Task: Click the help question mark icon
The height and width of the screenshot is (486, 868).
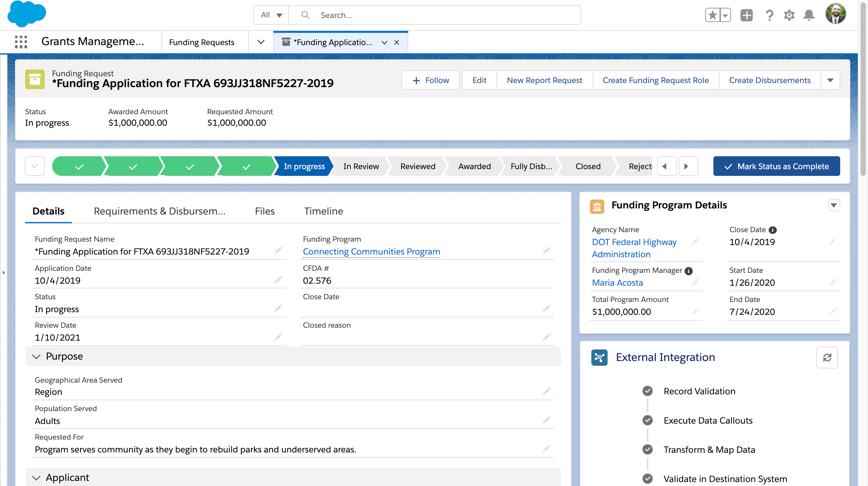Action: 769,15
